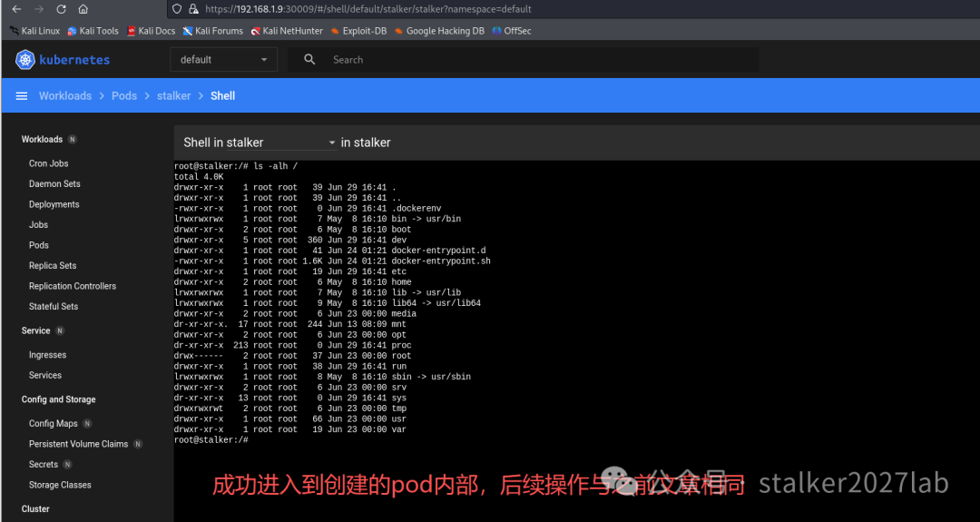Go to Workloads breadcrumb

tap(65, 95)
